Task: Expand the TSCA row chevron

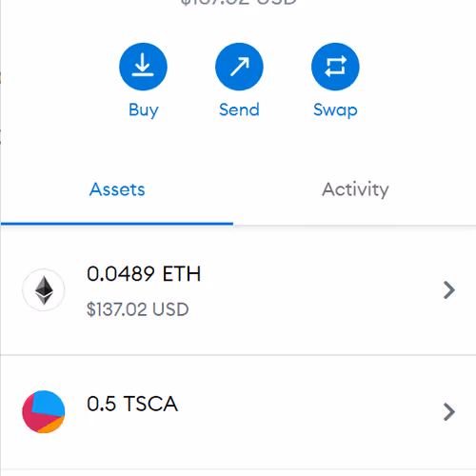Action: pos(449,412)
